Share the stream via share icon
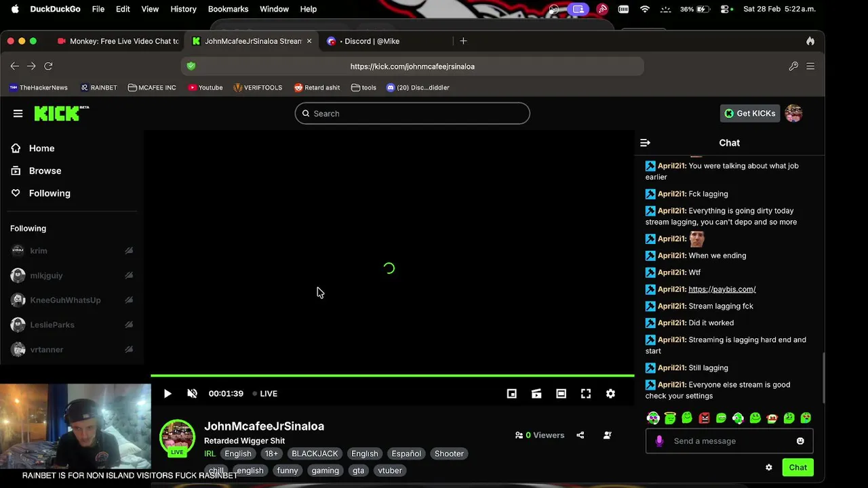This screenshot has height=488, width=868. coord(580,435)
